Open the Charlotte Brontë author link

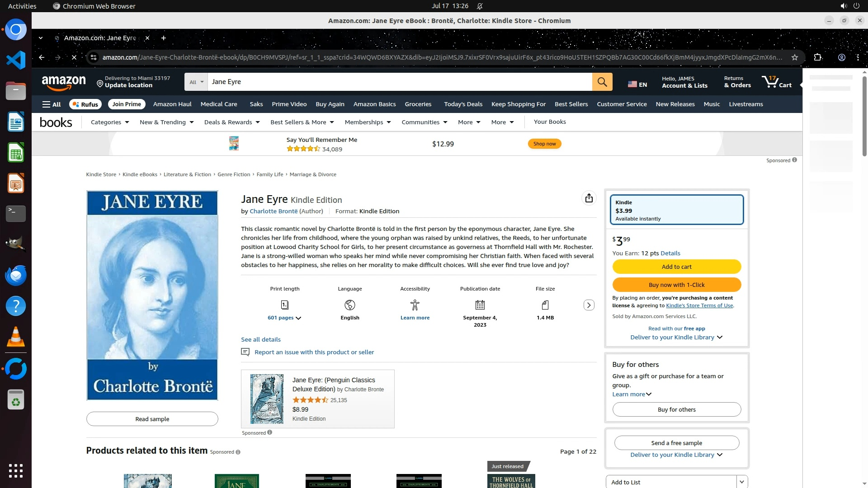point(274,211)
